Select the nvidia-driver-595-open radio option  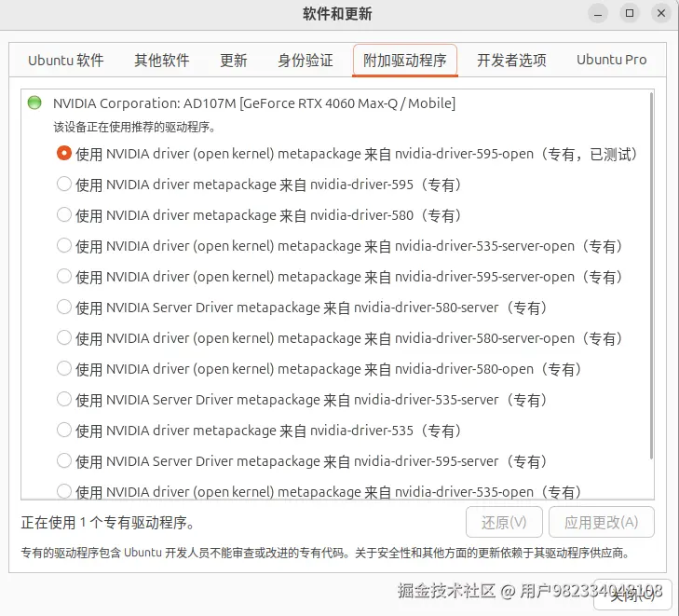64,154
